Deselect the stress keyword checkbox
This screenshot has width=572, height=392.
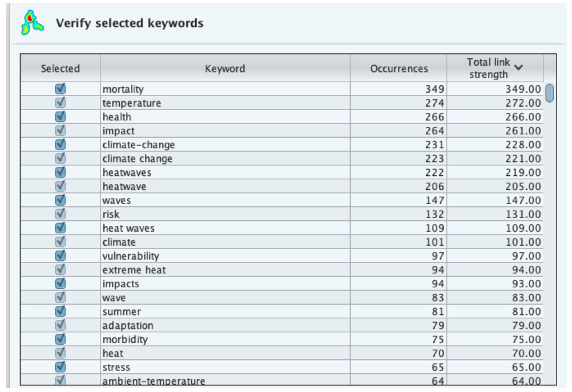coord(60,367)
